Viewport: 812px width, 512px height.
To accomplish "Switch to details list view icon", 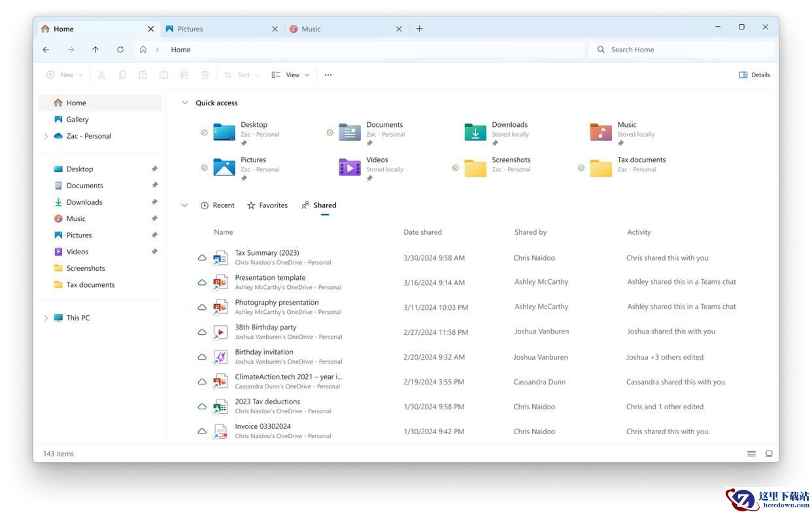I will pyautogui.click(x=751, y=453).
